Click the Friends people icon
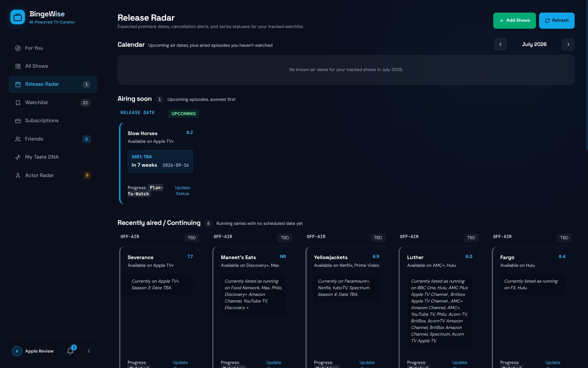Screen dimensions: 588x368 (x=18, y=139)
